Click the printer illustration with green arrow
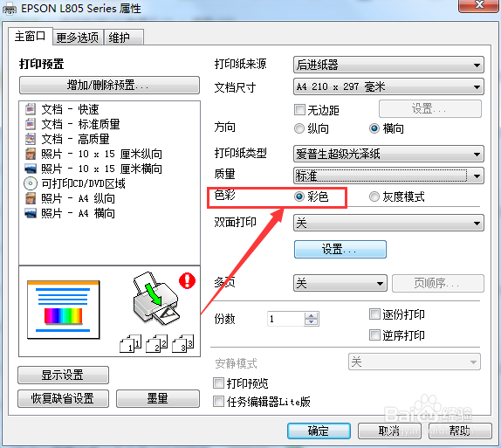 pyautogui.click(x=156, y=298)
